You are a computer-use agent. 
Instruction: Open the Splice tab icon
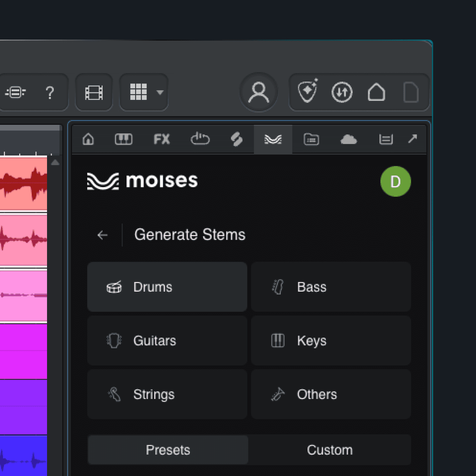coord(237,139)
